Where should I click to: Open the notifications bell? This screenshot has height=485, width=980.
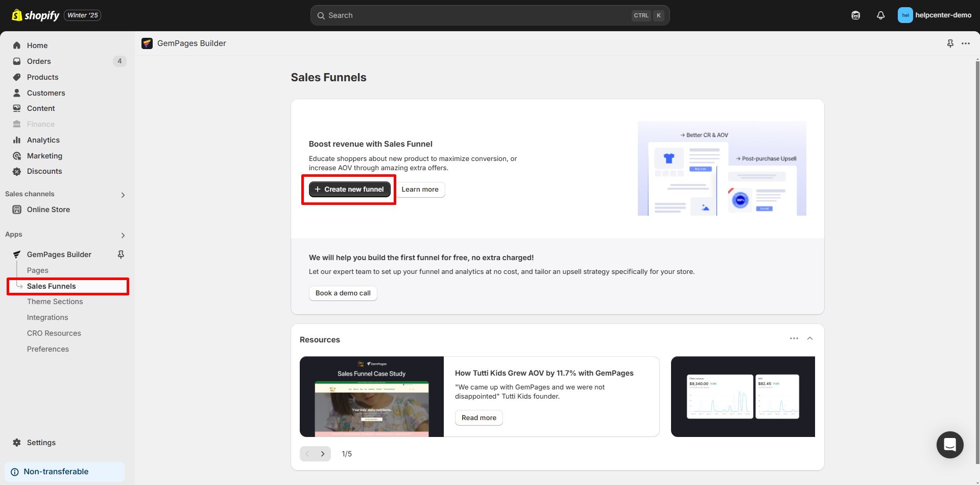(880, 15)
